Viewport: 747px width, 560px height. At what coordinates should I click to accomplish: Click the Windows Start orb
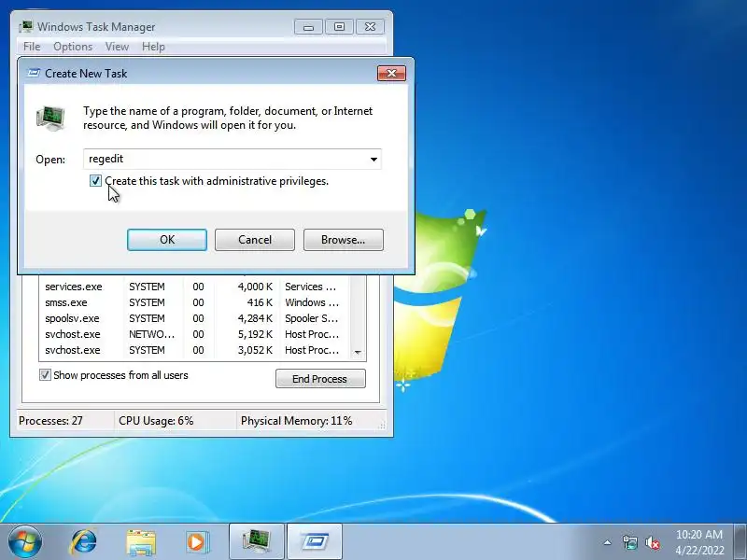pos(25,541)
